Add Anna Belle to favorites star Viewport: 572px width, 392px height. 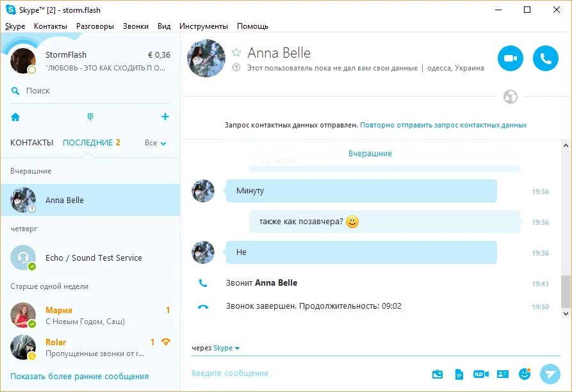tap(236, 53)
